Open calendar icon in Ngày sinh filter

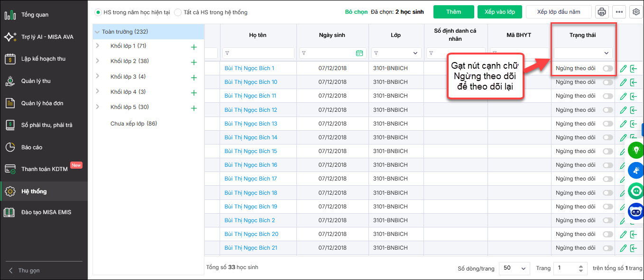click(x=359, y=53)
